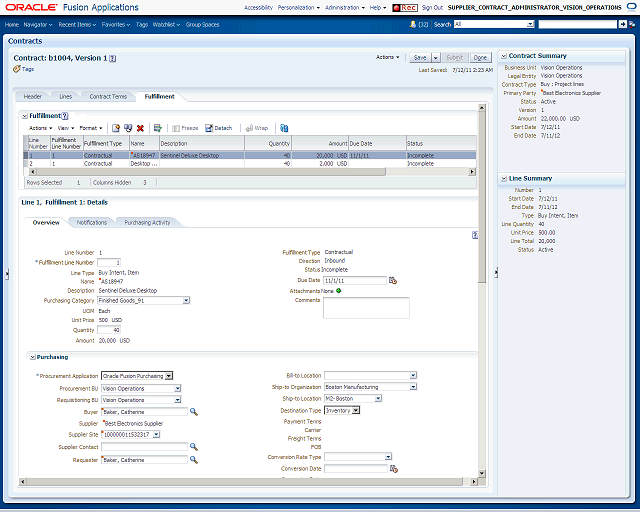Collapse the Fulfillment section

(24, 116)
